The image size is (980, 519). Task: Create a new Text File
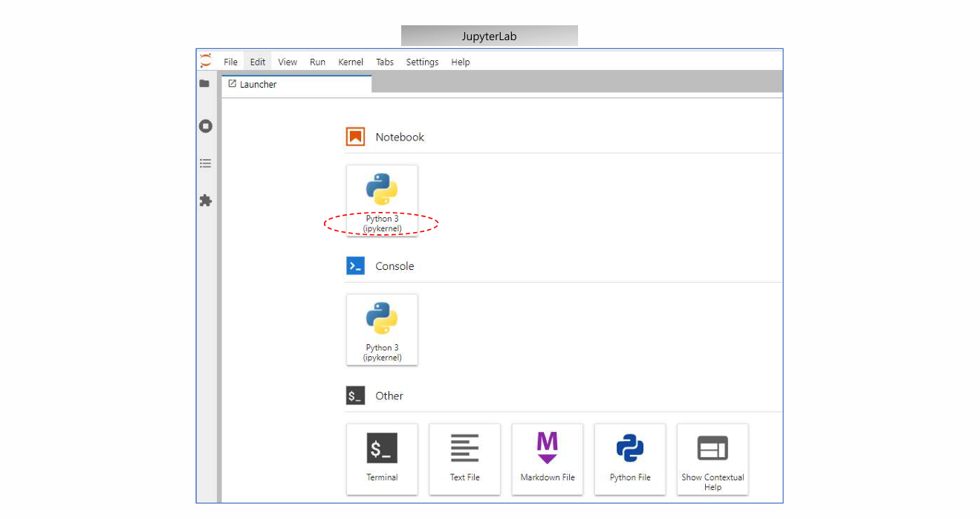(x=464, y=459)
